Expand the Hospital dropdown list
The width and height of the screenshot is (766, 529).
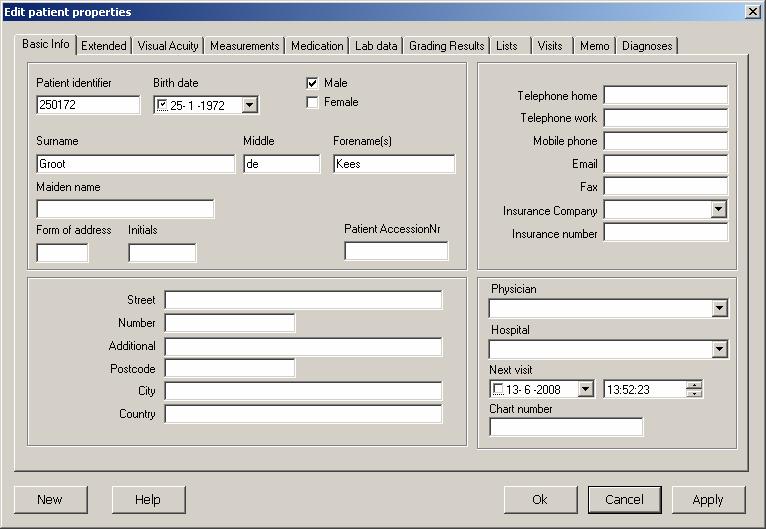point(720,349)
